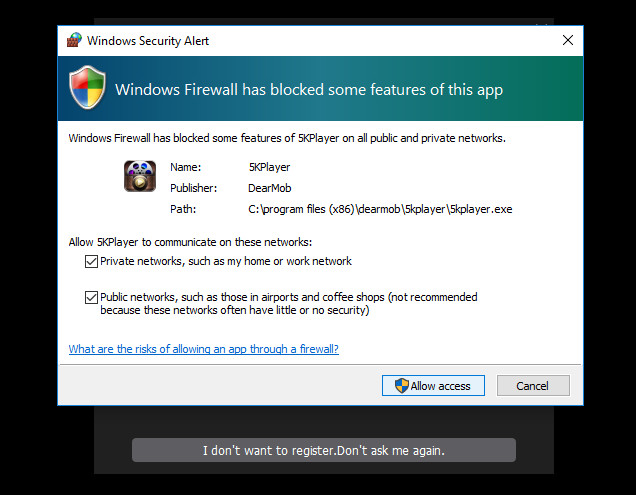Allow access for 5KPlayer
Screen dimensions: 636x495
433,385
